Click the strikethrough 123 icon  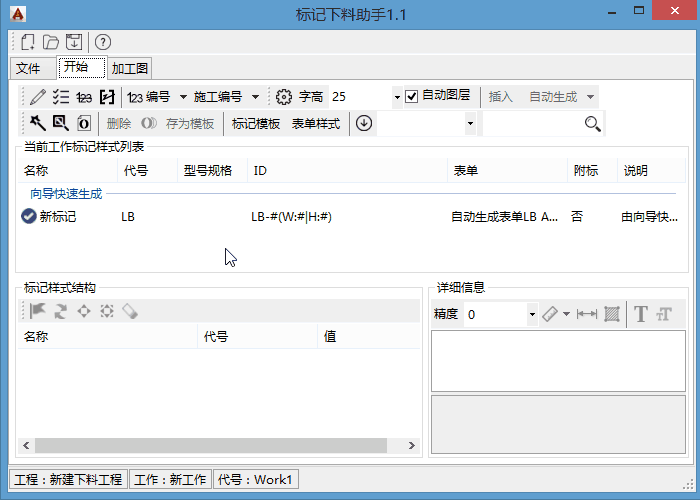coord(83,97)
